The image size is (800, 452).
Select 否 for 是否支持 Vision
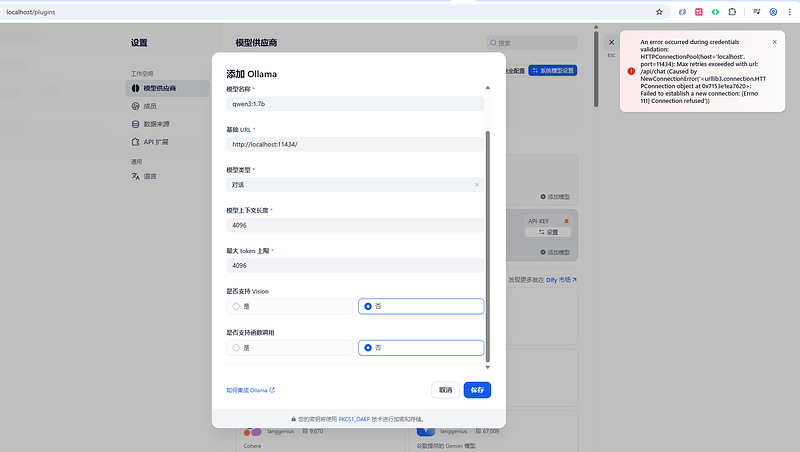point(421,306)
